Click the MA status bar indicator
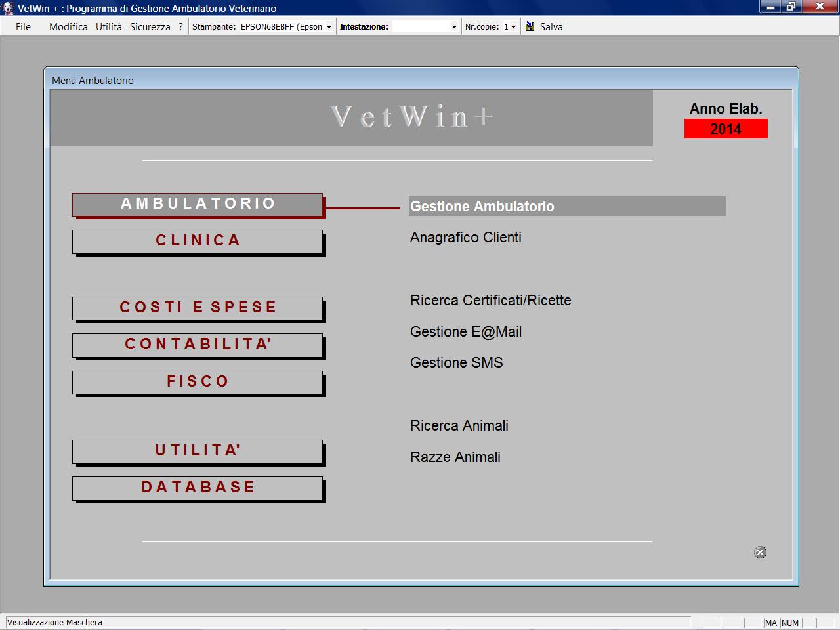840x630 pixels. point(770,623)
